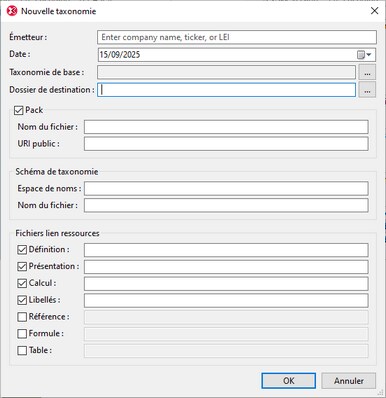This screenshot has height=398, width=386.
Task: Click the Pack Nom du fichier field
Action: click(x=226, y=127)
